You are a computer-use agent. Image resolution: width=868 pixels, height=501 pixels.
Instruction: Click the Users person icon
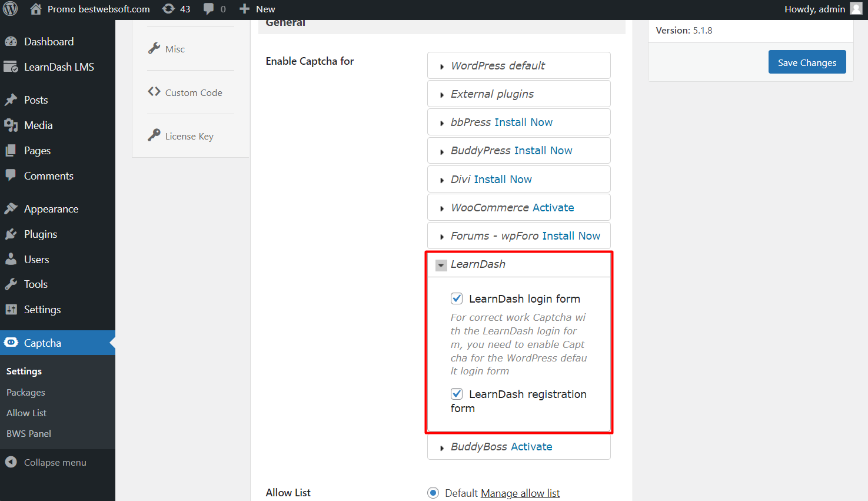point(11,259)
